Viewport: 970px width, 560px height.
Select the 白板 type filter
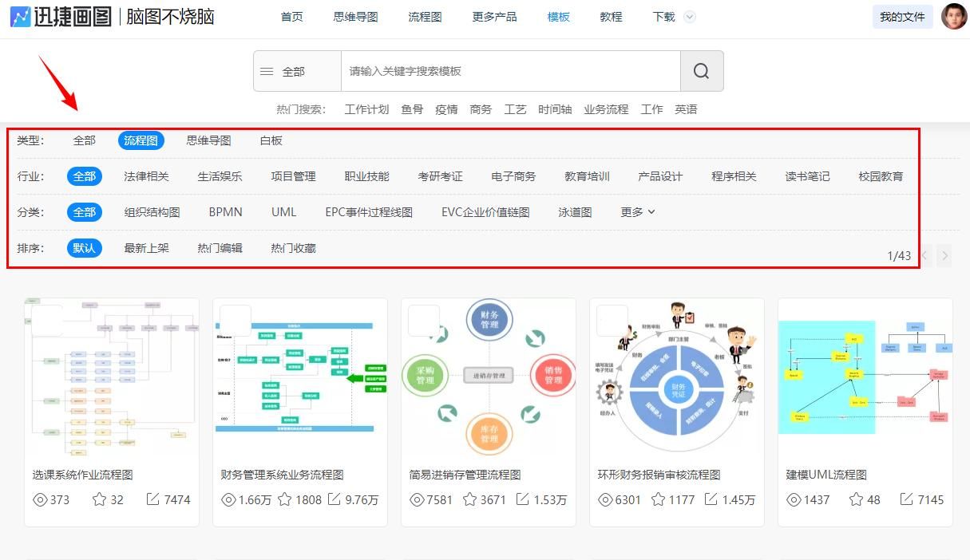click(271, 140)
